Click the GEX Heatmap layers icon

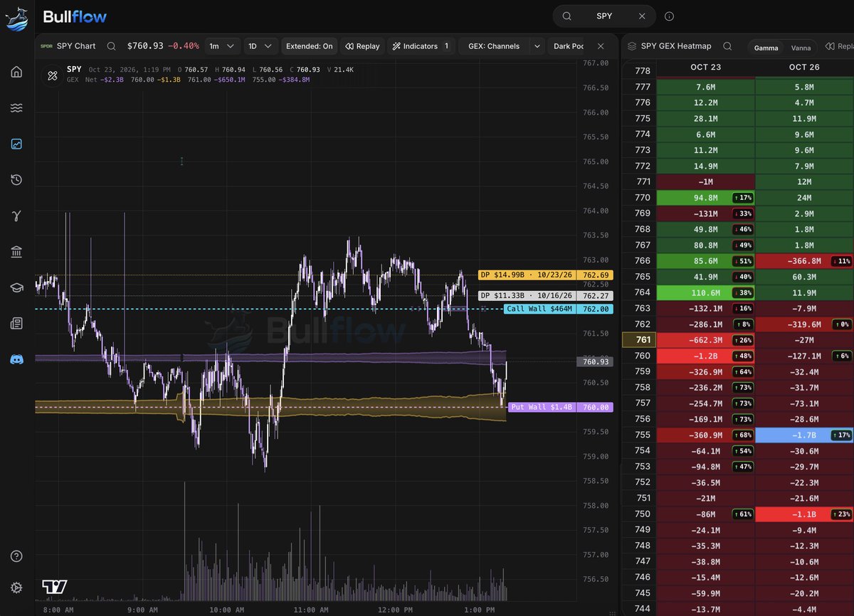tap(631, 46)
